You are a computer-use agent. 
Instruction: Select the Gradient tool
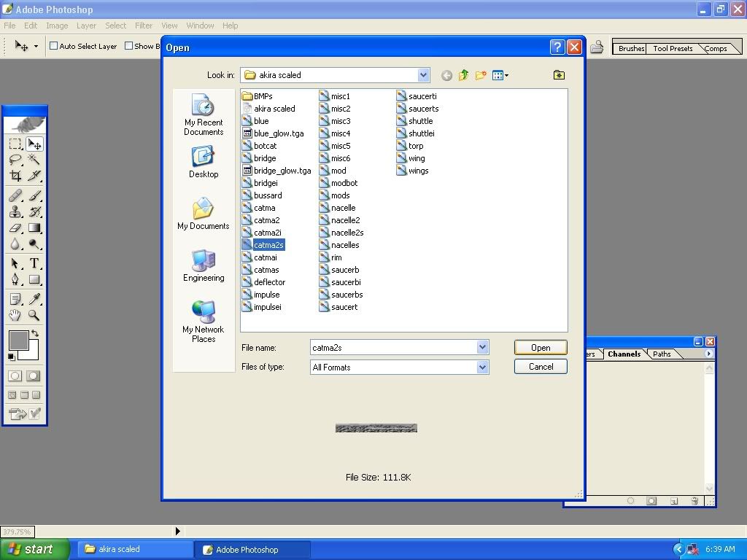(34, 227)
